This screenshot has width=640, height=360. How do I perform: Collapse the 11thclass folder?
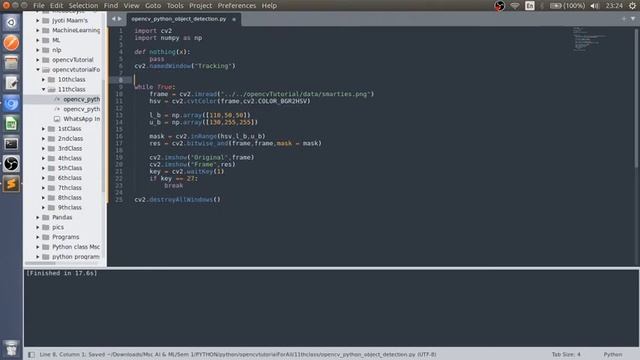pyautogui.click(x=44, y=89)
